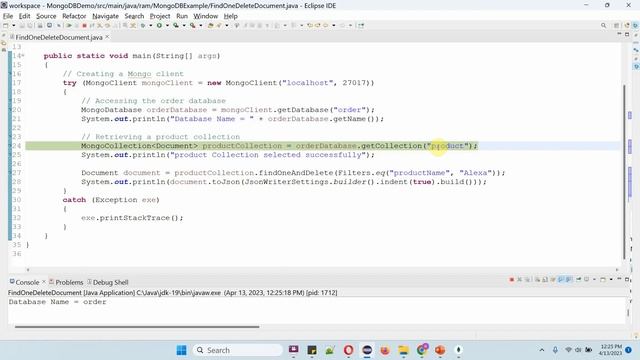The image size is (640, 360).
Task: Click Remove Launch icon in Console toolbar
Action: 520,280
